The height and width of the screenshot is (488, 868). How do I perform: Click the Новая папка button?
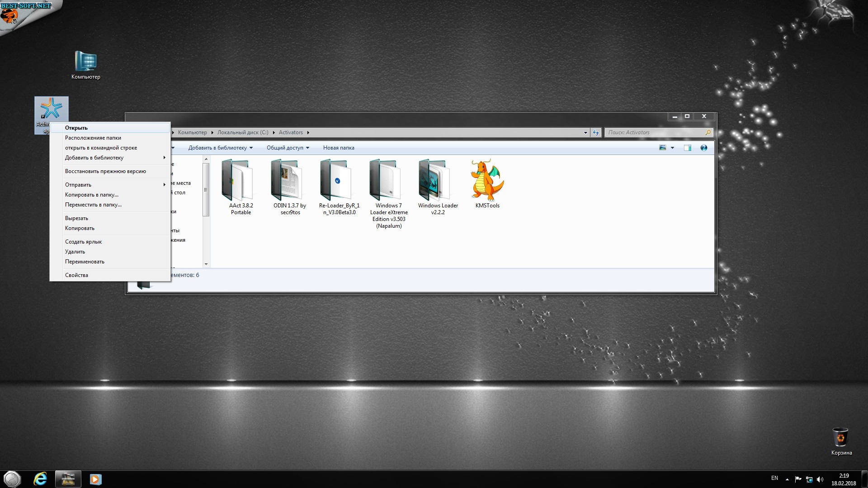tap(338, 148)
